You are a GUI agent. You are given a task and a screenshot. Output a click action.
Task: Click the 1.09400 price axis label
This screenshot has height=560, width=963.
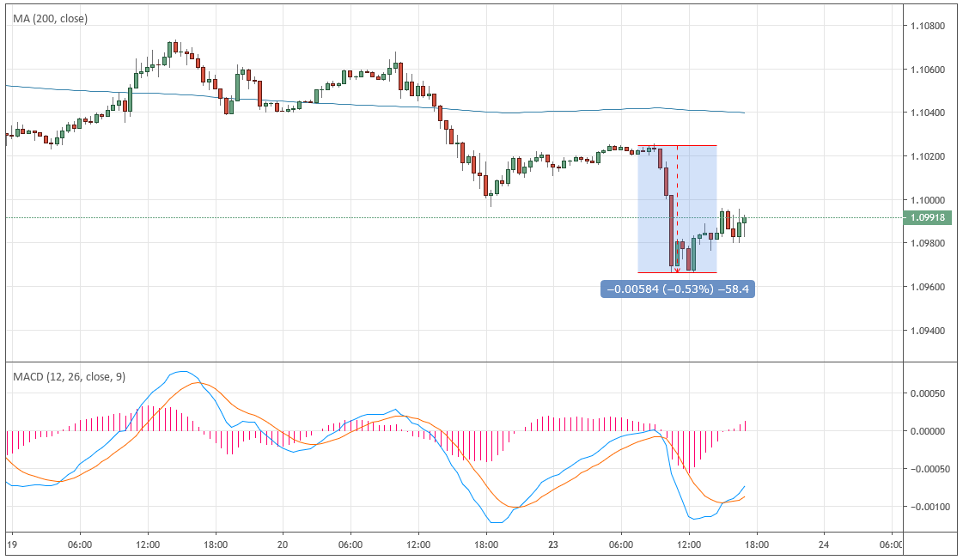928,331
